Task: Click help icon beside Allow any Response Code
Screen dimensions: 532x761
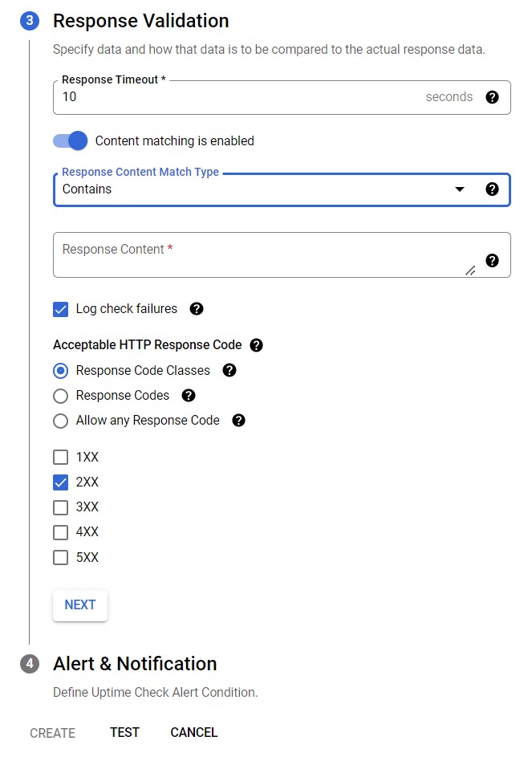Action: [x=238, y=420]
